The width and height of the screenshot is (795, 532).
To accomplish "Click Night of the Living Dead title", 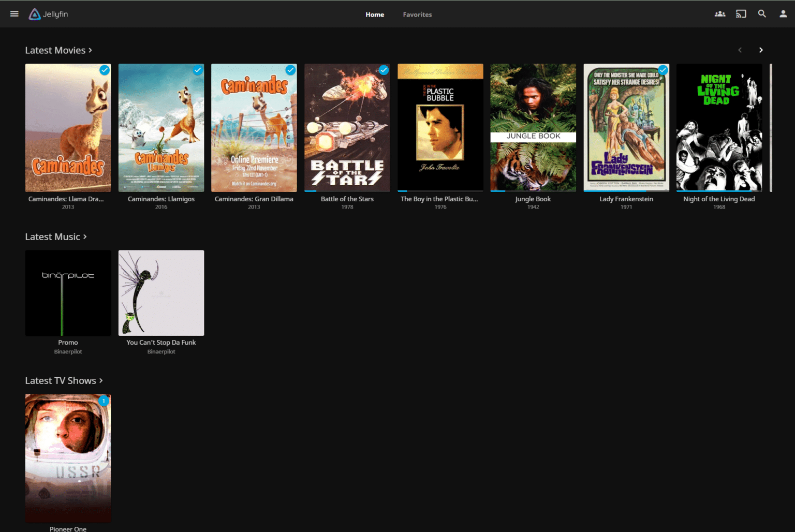I will coord(719,199).
